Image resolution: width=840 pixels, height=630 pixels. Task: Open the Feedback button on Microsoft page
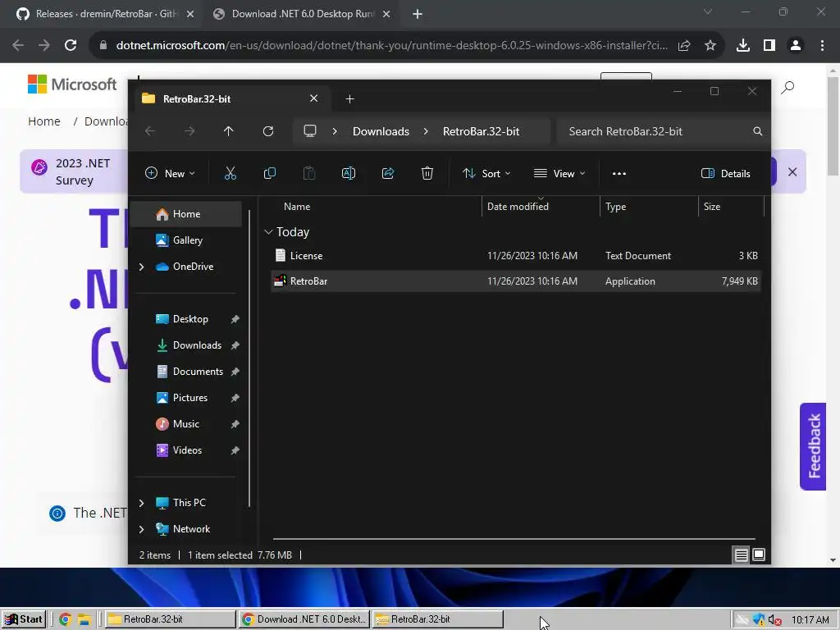(813, 447)
